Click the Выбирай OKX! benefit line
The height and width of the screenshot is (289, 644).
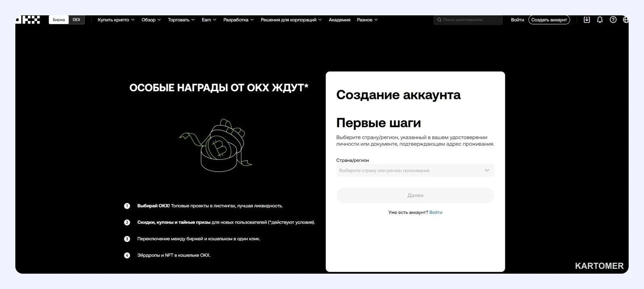(210, 206)
